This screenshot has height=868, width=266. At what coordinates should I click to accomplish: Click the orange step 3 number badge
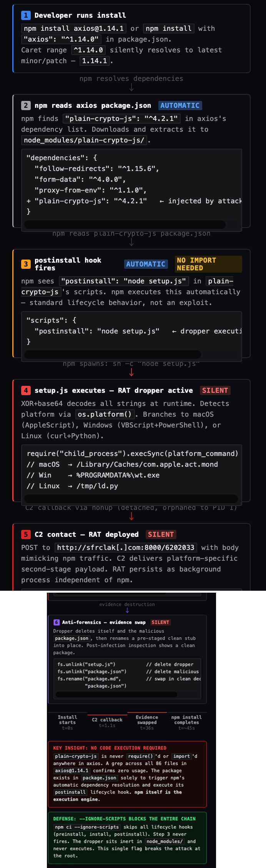click(26, 264)
